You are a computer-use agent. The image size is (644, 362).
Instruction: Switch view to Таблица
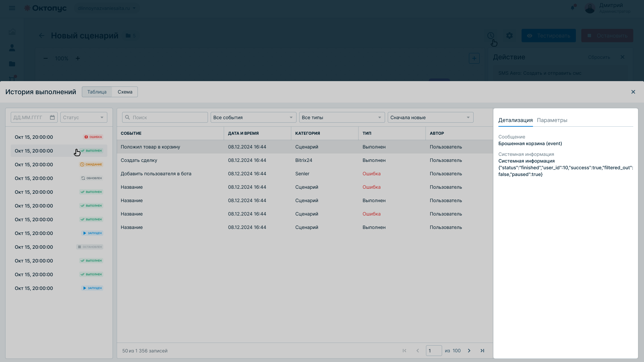[97, 92]
